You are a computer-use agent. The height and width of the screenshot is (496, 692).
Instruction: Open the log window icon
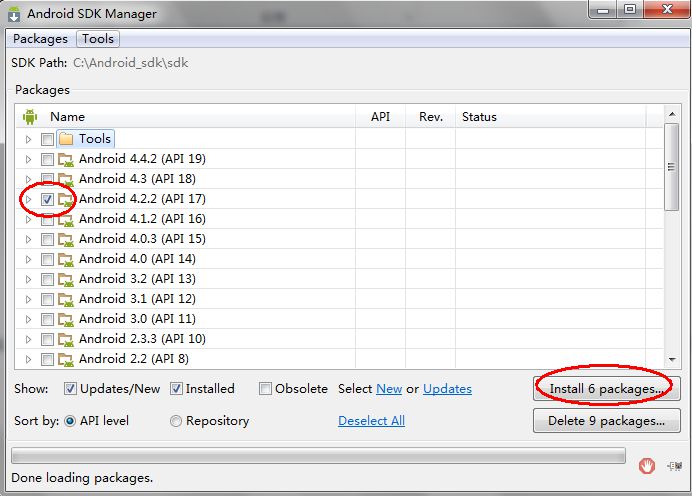675,466
